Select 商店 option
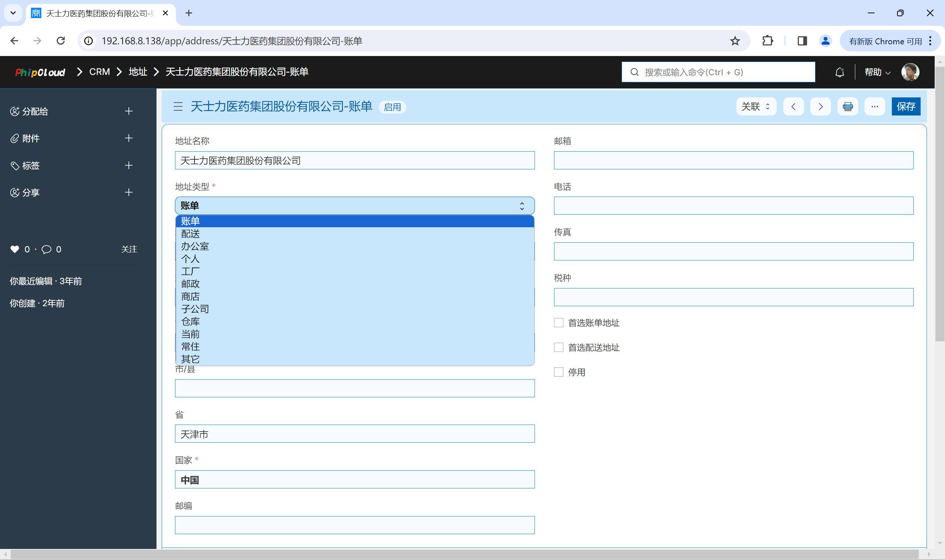The height and width of the screenshot is (560, 945). 354,296
